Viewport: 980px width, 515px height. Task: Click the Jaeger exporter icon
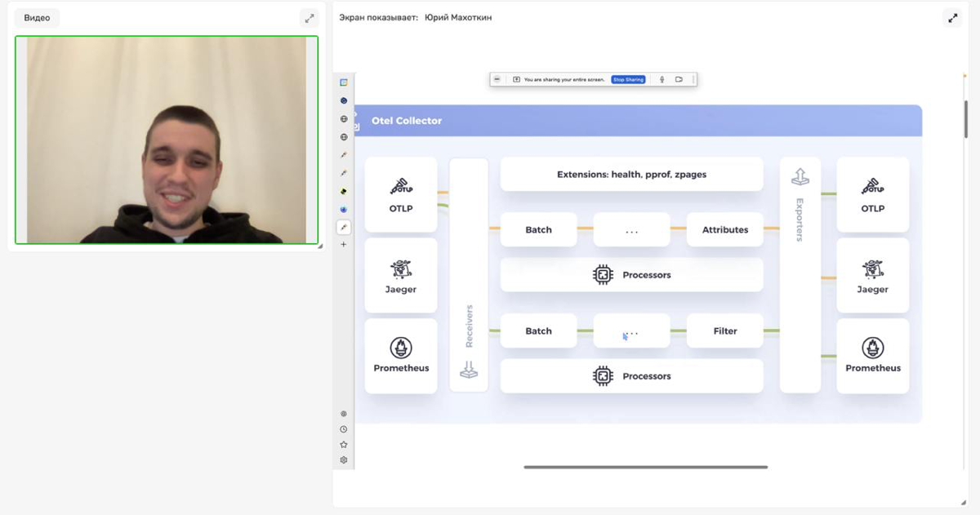872,269
